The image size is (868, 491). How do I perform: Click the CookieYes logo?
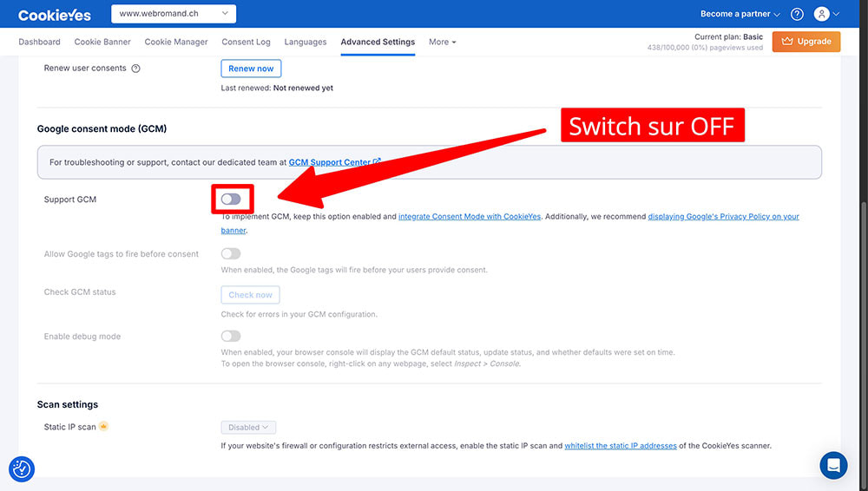click(55, 15)
